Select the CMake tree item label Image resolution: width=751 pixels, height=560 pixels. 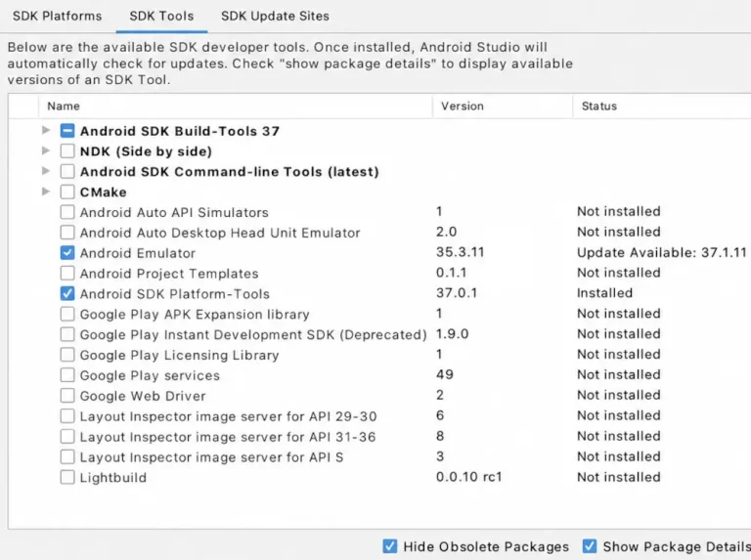click(103, 193)
